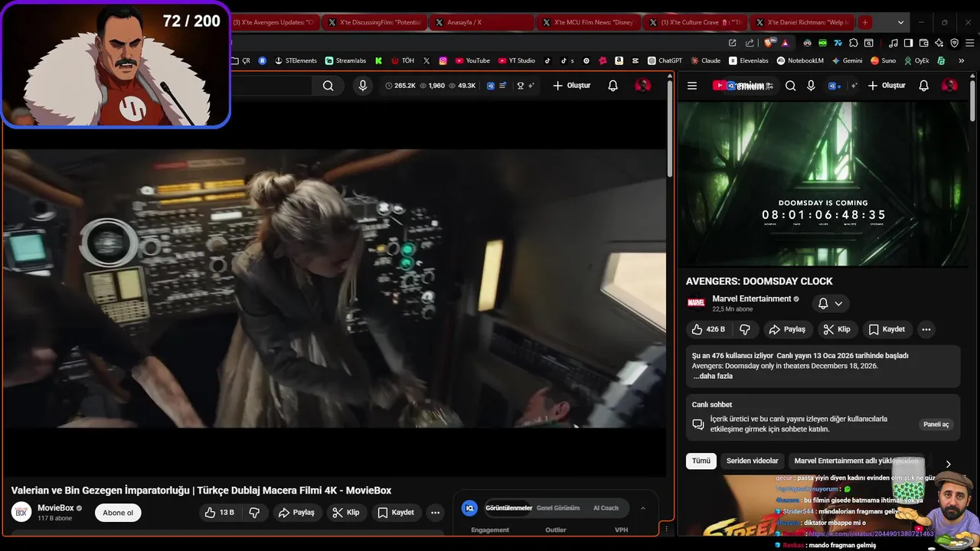980x551 pixels.
Task: Open the account avatar in left YouTube window
Action: click(642, 86)
